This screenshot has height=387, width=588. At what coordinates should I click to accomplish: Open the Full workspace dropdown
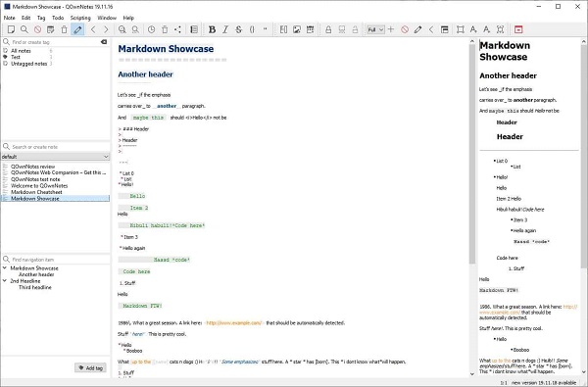coord(375,29)
